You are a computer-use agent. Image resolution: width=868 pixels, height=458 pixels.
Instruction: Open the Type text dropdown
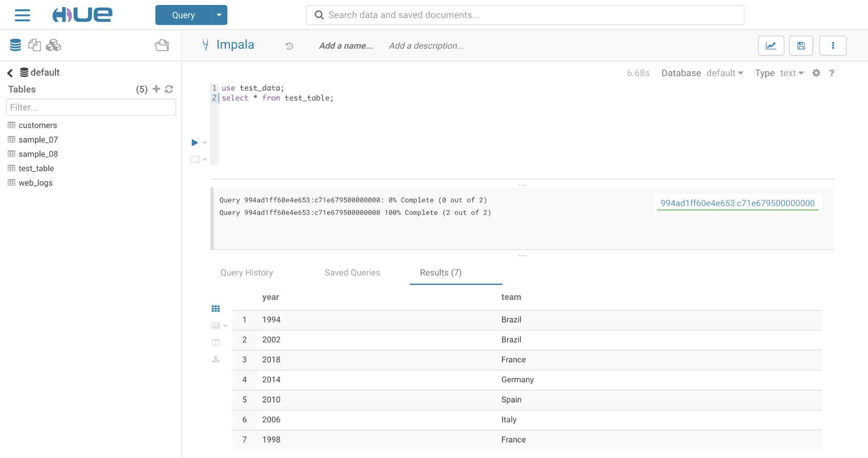pyautogui.click(x=791, y=73)
